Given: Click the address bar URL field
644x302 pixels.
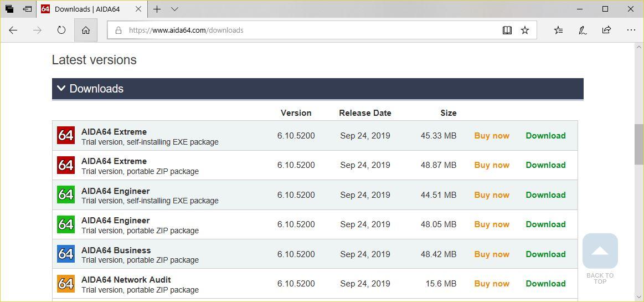Looking at the screenshot, I should coord(304,30).
